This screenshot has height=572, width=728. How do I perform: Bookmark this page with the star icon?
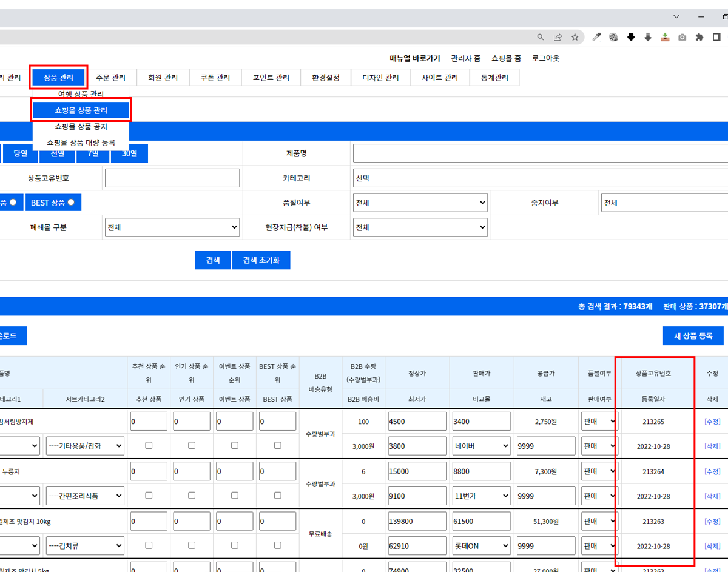click(575, 37)
